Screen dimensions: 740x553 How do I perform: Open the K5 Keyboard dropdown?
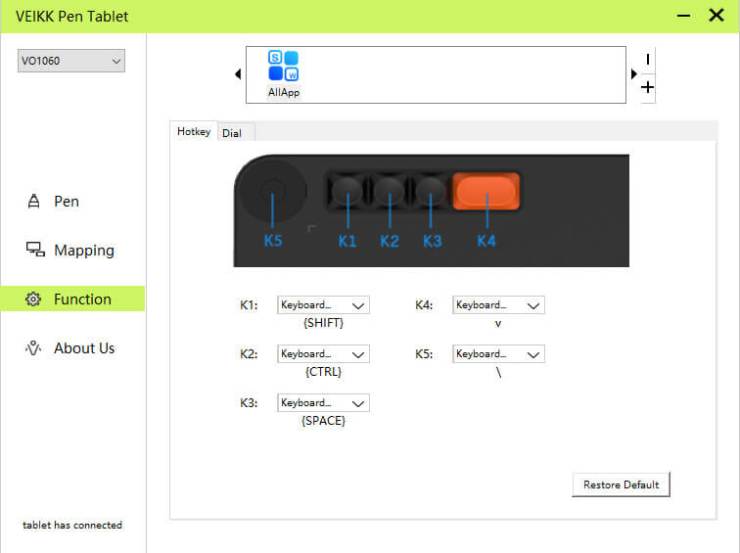pyautogui.click(x=498, y=354)
